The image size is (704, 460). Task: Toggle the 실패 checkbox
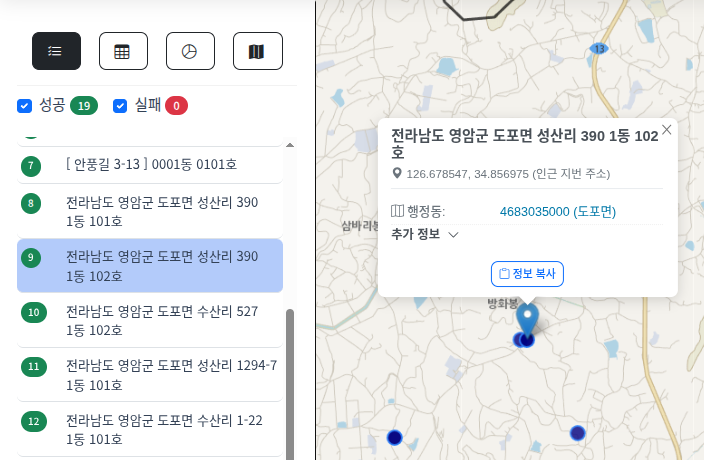[121, 105]
